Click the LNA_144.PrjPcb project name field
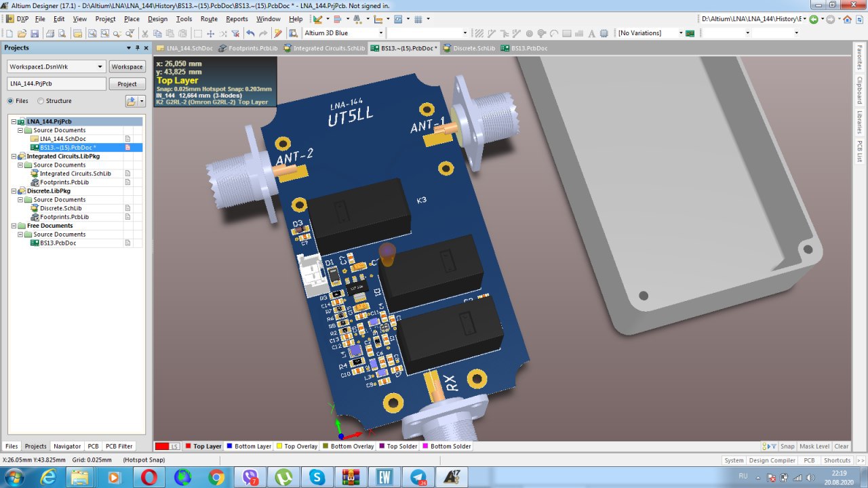 tap(57, 84)
